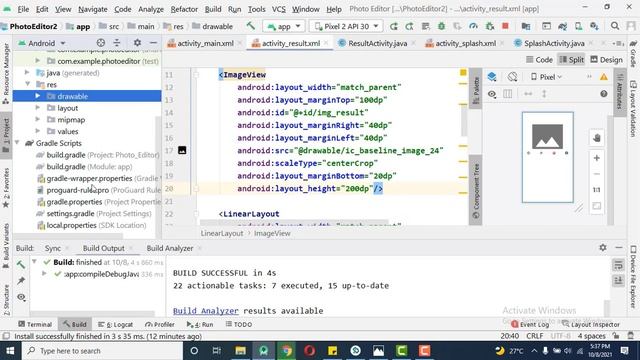This screenshot has height=360, width=640.
Task: Click the select opened file target icon
Action: point(100,43)
